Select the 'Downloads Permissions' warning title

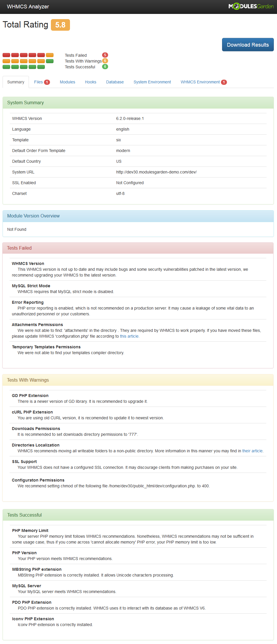(36, 429)
